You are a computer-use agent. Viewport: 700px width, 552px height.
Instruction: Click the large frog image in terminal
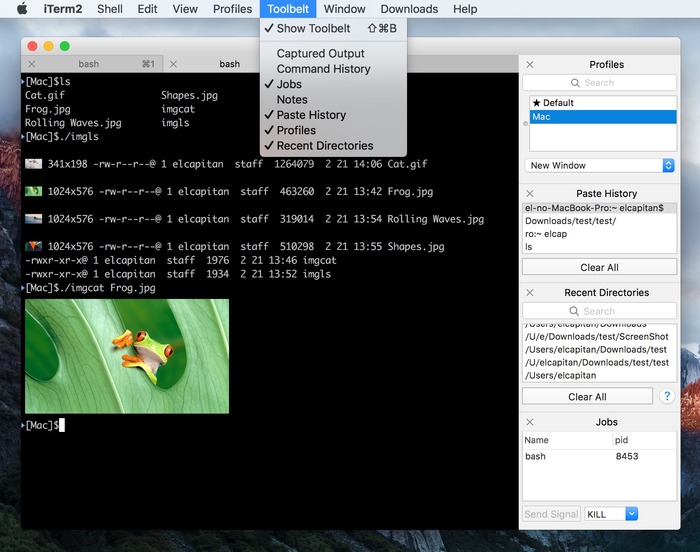pos(127,356)
